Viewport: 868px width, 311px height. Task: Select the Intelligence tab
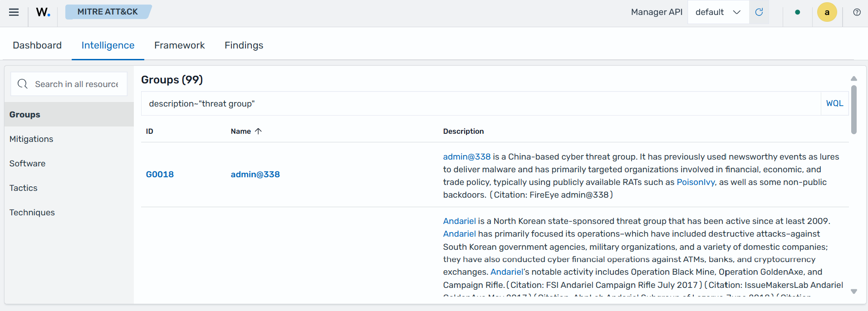[x=108, y=45]
